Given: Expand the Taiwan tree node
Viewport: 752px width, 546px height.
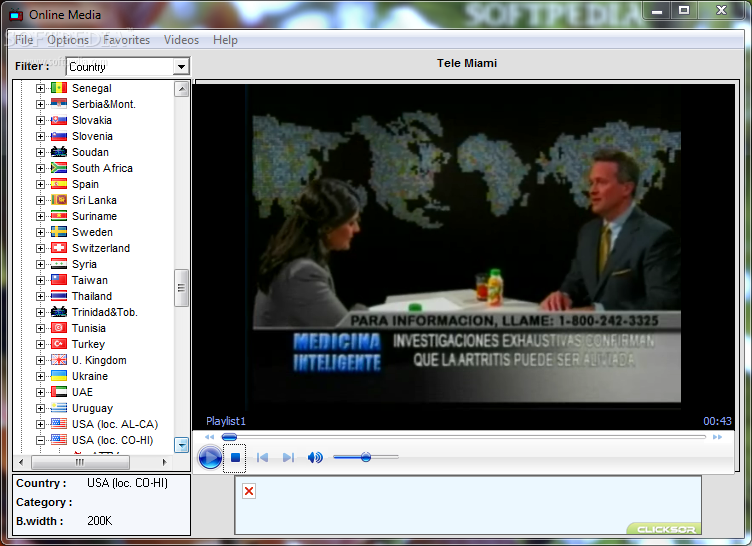Looking at the screenshot, I should click(40, 280).
